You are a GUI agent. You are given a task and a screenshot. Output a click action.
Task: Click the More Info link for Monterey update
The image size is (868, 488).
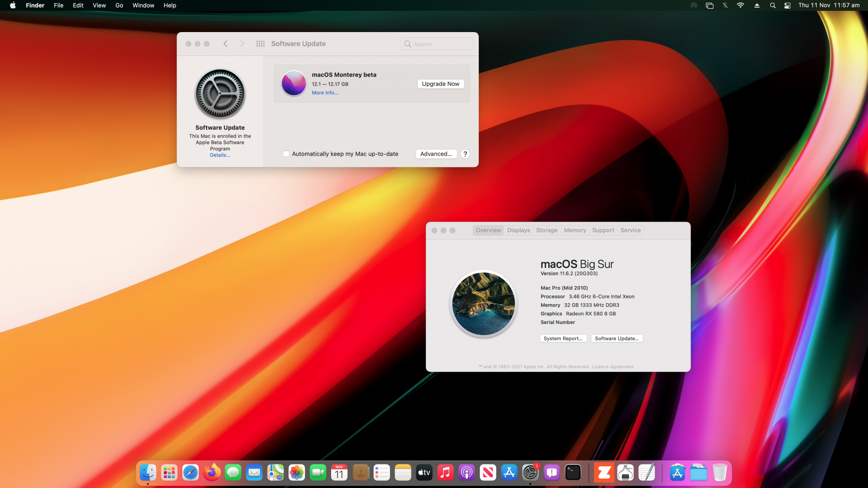pos(324,92)
